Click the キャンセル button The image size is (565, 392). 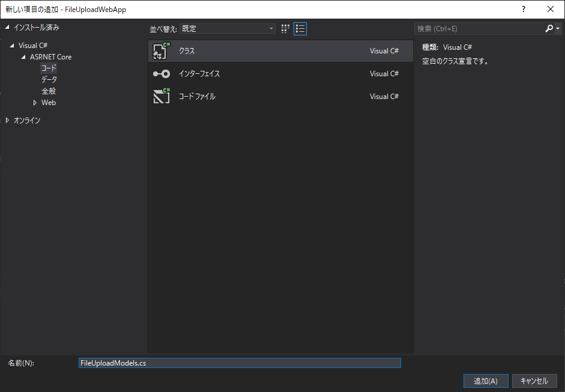click(534, 381)
